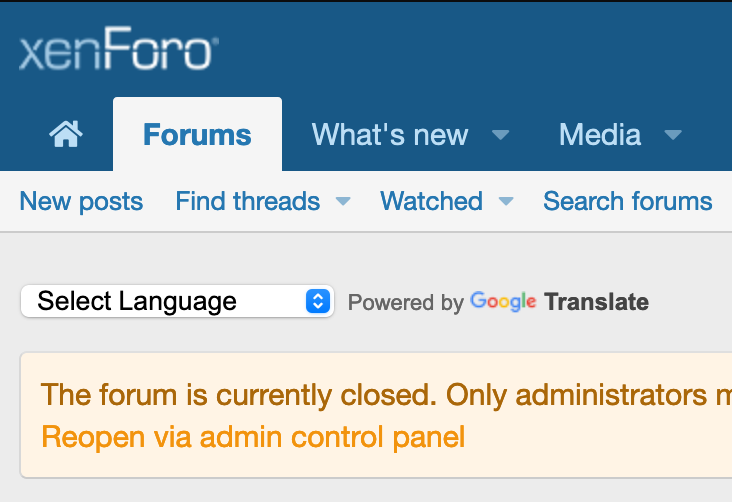The height and width of the screenshot is (502, 732).
Task: Click the Google logo beside Translate
Action: pyautogui.click(x=503, y=301)
